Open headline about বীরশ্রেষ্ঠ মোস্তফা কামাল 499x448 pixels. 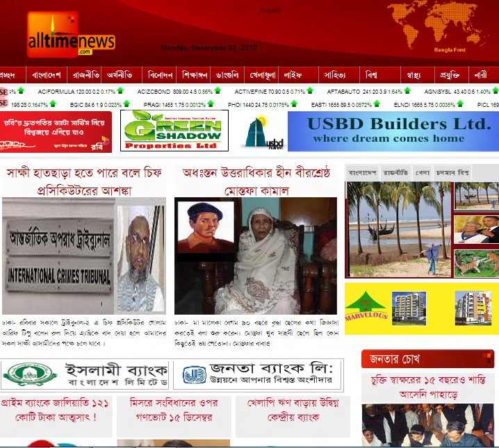(256, 182)
